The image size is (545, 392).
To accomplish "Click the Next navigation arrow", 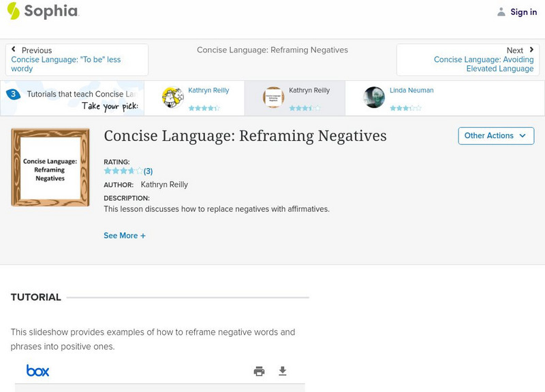I will 531,50.
